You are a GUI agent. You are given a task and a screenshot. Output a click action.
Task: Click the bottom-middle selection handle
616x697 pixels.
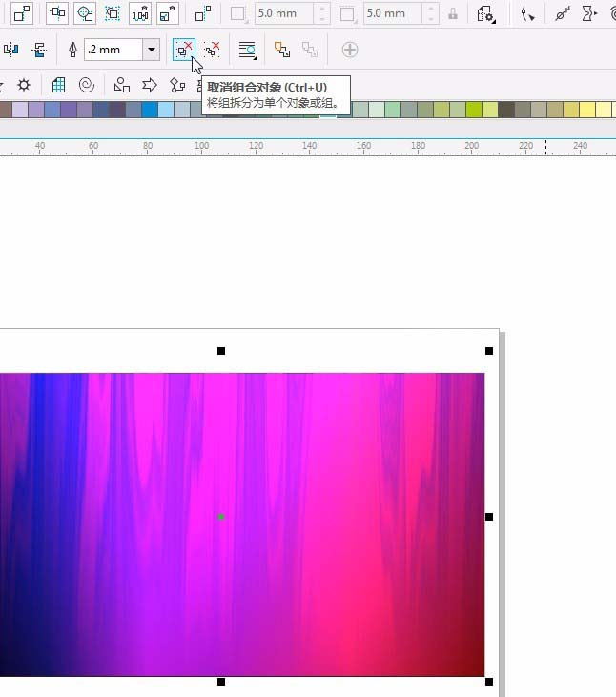[x=221, y=682]
